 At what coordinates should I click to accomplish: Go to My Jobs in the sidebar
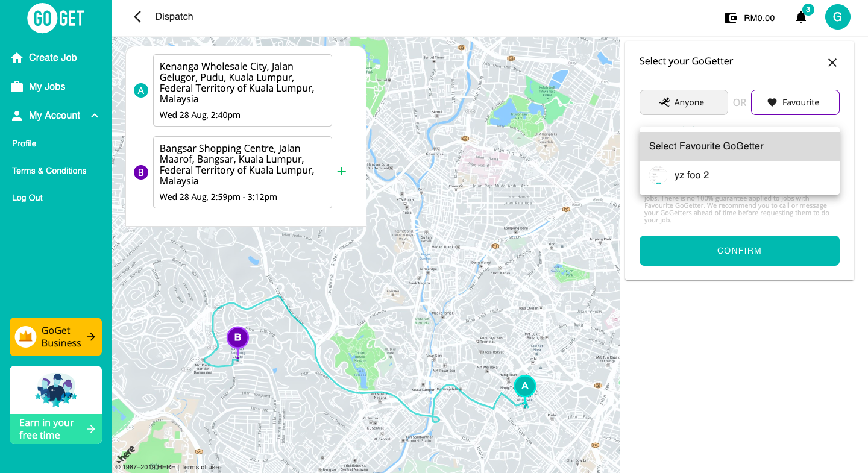point(46,87)
